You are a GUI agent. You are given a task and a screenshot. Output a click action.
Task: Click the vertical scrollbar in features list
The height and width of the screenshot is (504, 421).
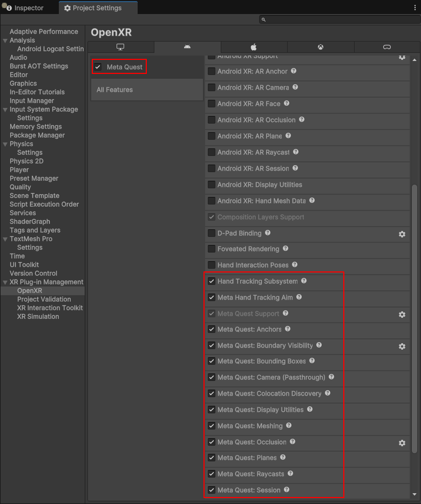(415, 318)
